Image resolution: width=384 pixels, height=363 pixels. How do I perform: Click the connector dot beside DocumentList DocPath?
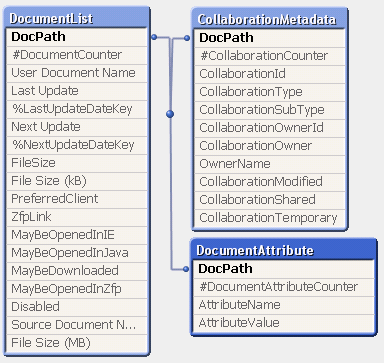coord(154,37)
